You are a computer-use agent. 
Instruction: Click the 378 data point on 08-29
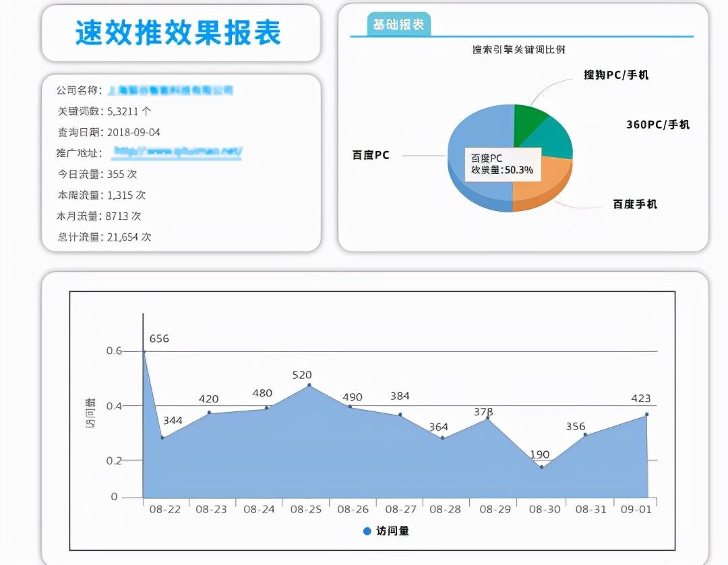coord(487,418)
